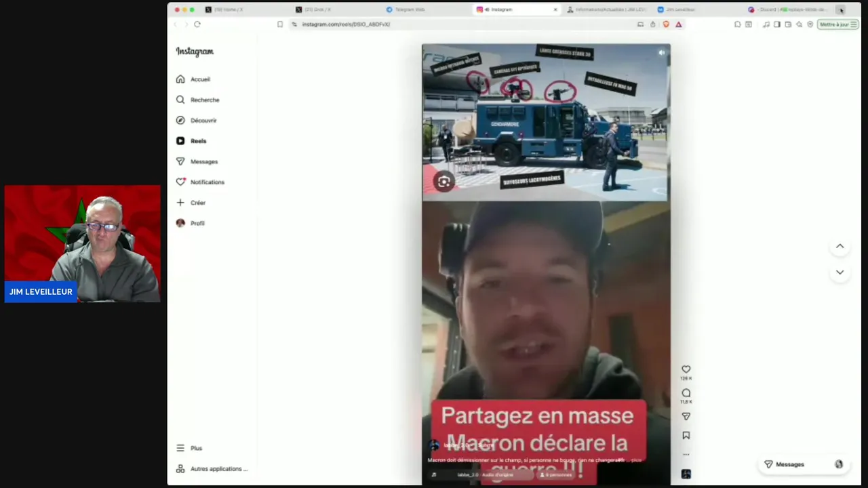Switch to the Discord tab
This screenshot has height=488, width=868.
[787, 9]
